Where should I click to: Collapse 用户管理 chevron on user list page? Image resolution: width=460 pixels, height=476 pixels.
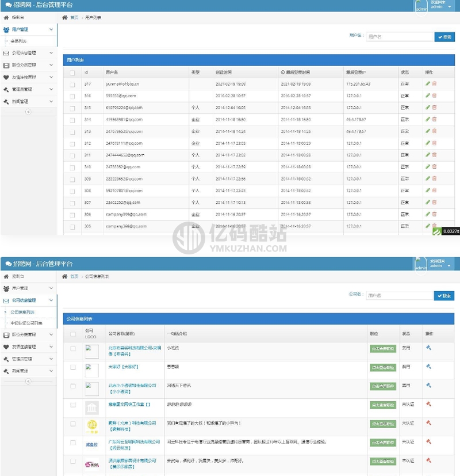(x=51, y=29)
